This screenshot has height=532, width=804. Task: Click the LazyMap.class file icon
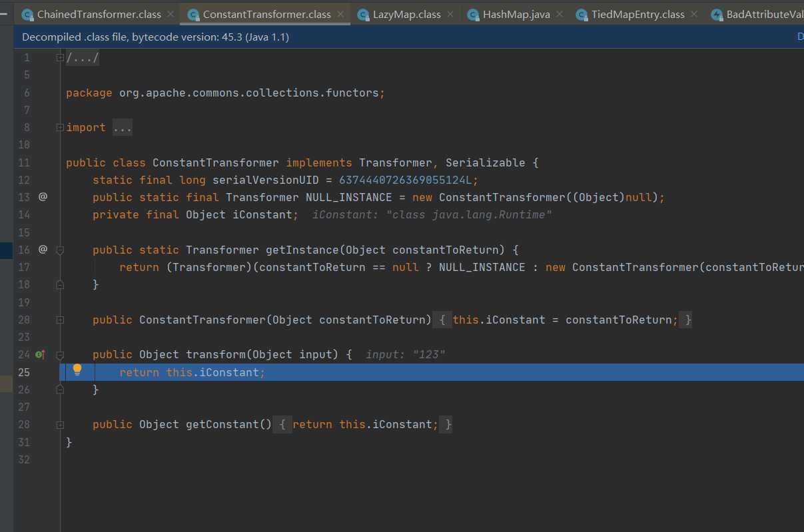(364, 15)
